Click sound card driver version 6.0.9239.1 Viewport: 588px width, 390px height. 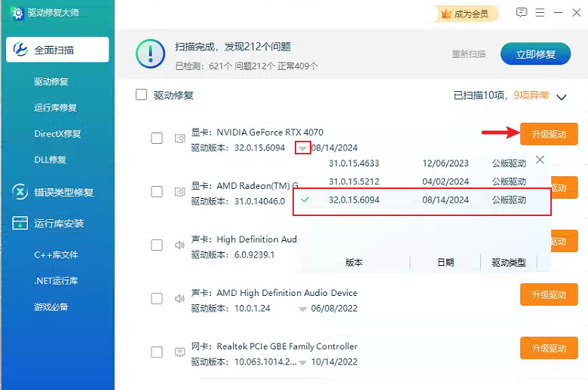(255, 255)
